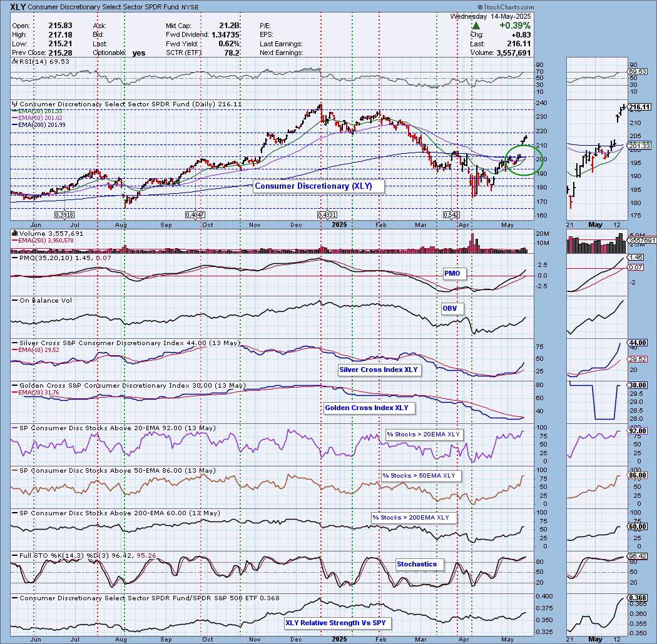Click the 'Silver Cross Index XLY' annotation box
Screen dimensions: 657x644
point(379,370)
